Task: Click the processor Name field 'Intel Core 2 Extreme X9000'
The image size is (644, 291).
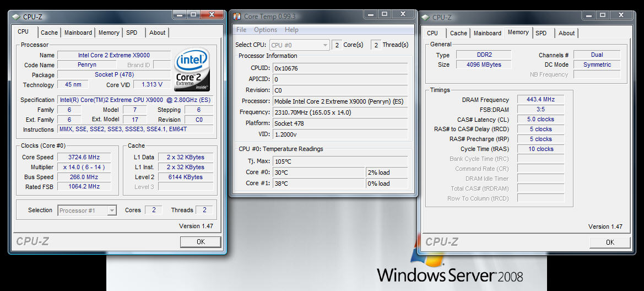Action: [114, 55]
